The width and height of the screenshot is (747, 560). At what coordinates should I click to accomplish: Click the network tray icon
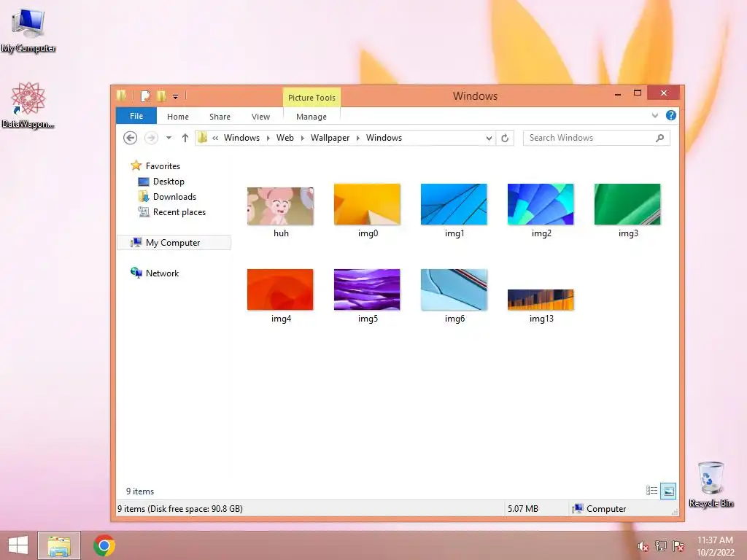click(x=661, y=546)
